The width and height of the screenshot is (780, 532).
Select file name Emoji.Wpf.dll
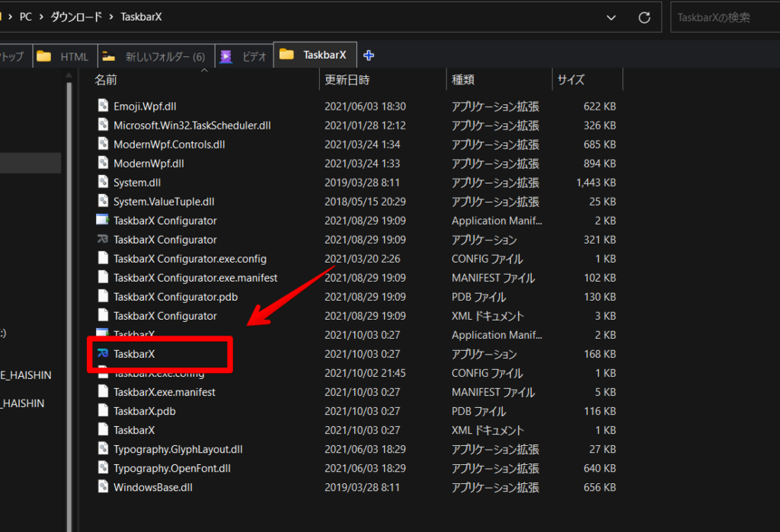pos(145,106)
